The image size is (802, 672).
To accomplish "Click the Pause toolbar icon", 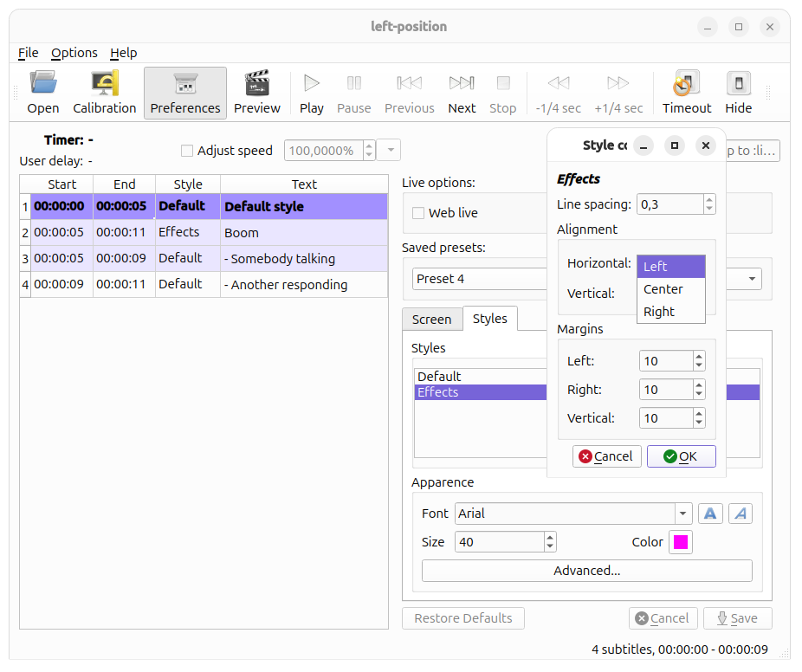I will (x=354, y=93).
